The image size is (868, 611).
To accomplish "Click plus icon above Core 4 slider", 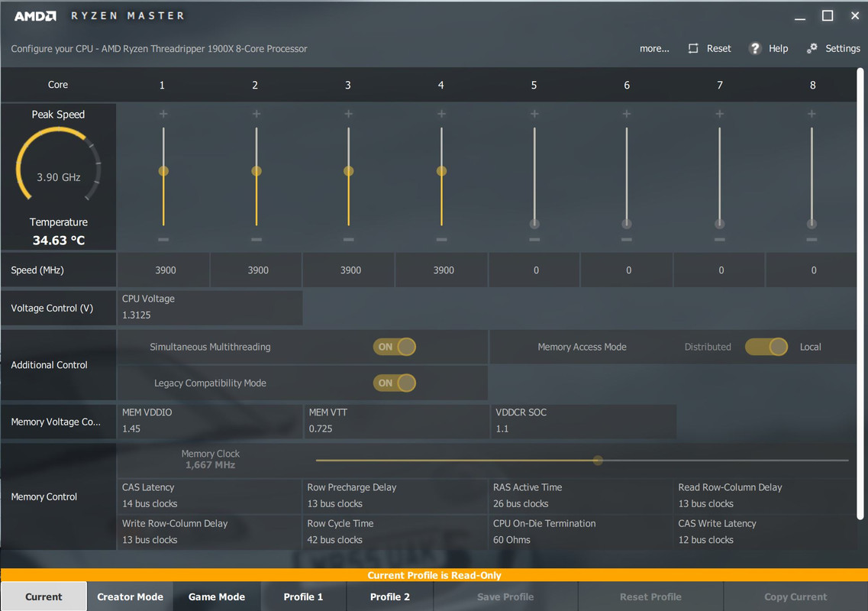I will [x=441, y=114].
